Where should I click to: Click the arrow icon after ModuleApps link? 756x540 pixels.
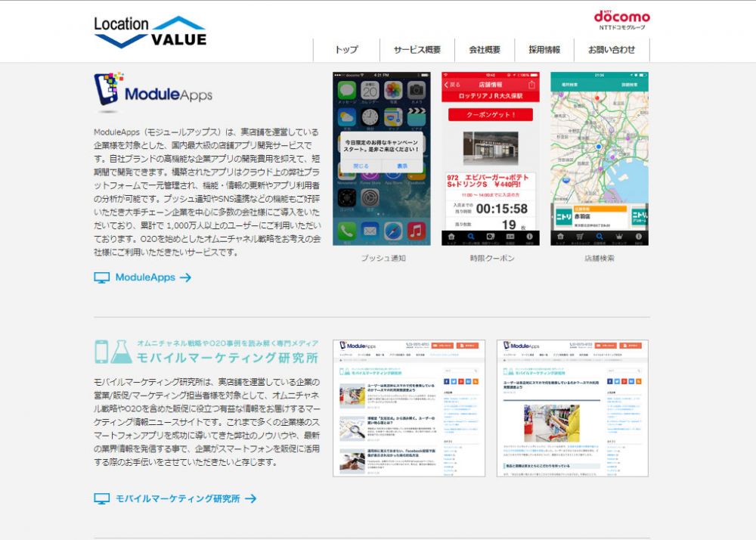point(186,278)
